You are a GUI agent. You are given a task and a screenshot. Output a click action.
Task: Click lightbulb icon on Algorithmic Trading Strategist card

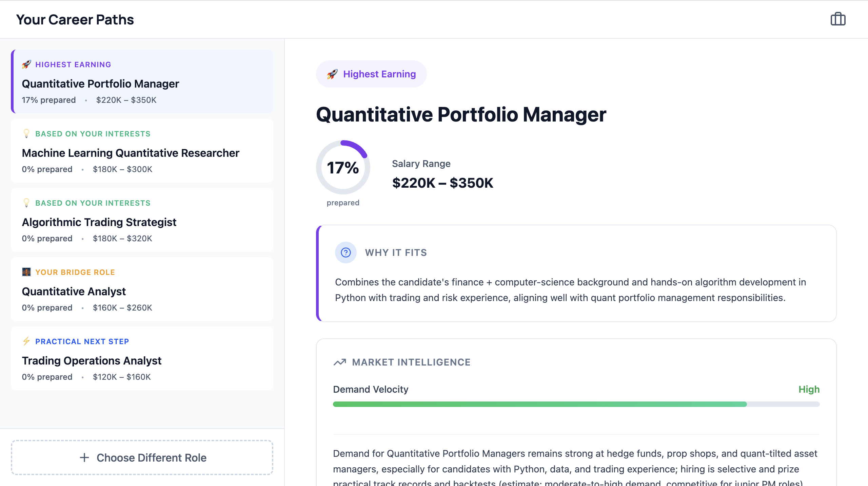coord(26,203)
